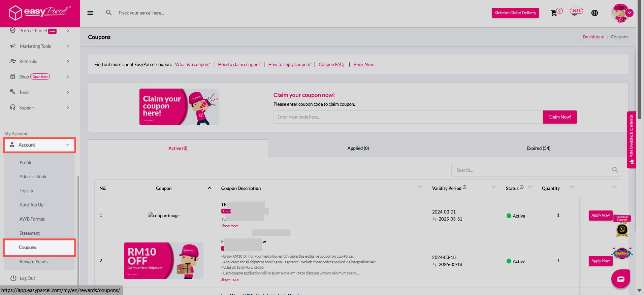644x295 pixels.
Task: Click the Shop storefront icon
Action: (x=13, y=76)
